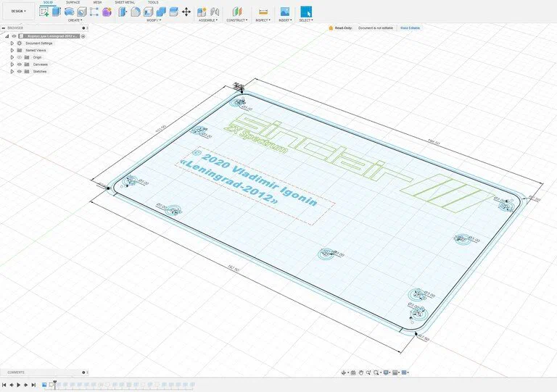Toggle visibility eye of Canvases folder
This screenshot has width=557, height=392.
tap(20, 64)
